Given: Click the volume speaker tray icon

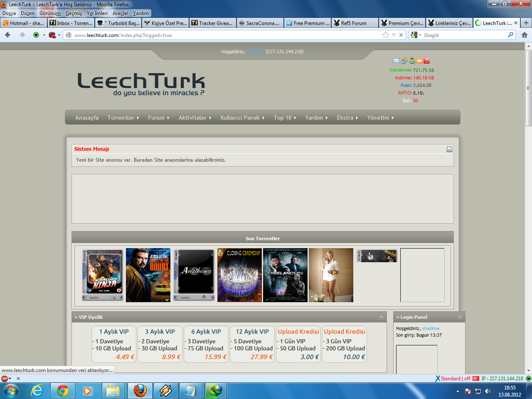Looking at the screenshot, I should click(488, 391).
